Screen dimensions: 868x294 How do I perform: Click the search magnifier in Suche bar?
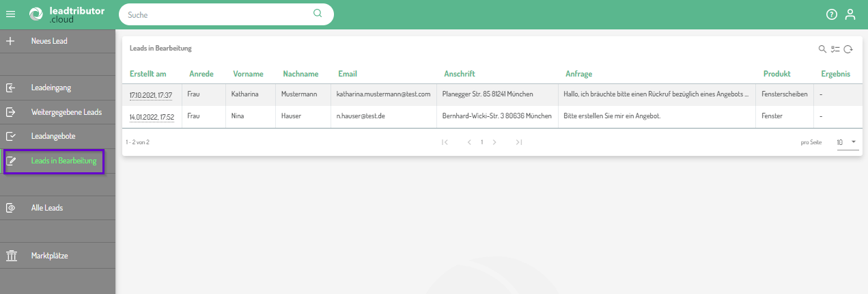pos(318,14)
